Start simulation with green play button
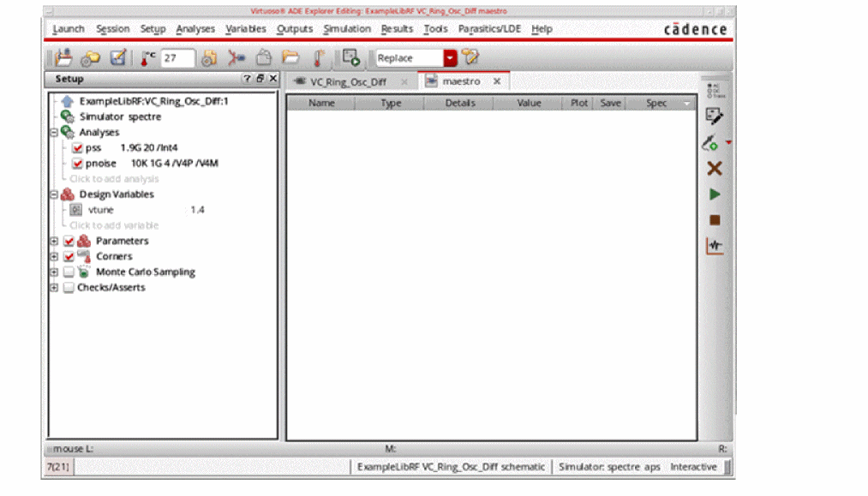This screenshot has height=496, width=868. coord(715,194)
